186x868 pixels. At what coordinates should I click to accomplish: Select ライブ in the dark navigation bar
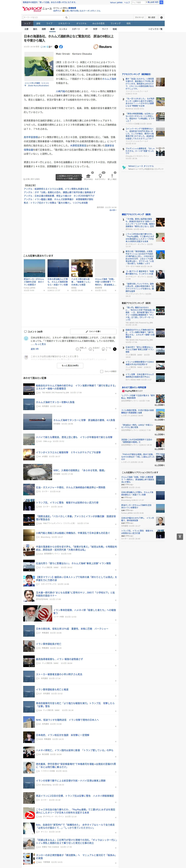coord(49,24)
